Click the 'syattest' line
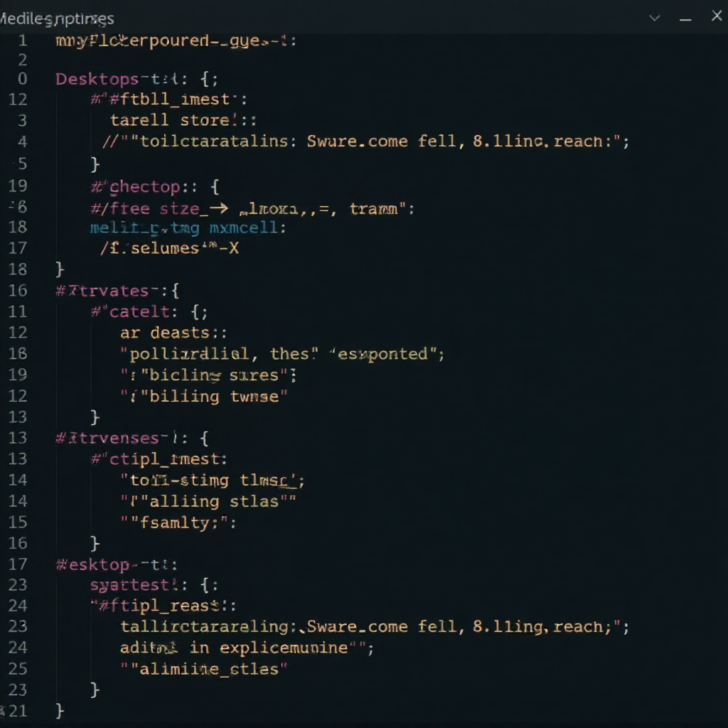The image size is (728, 728). pos(154,585)
